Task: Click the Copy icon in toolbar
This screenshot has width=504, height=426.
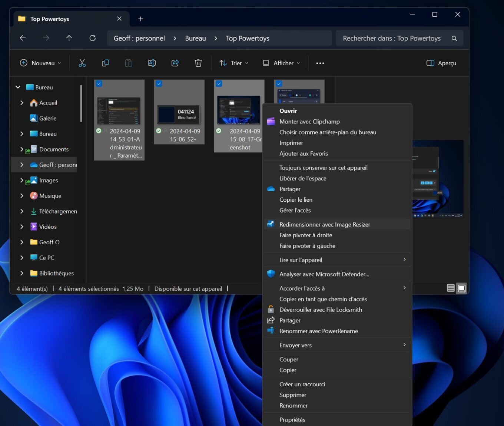Action: tap(105, 63)
